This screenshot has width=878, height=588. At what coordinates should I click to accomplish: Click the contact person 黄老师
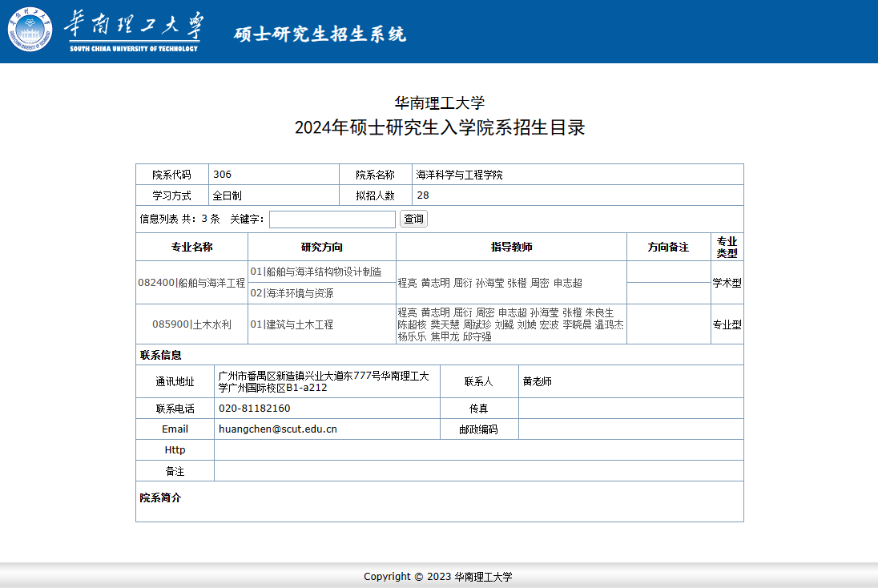[x=537, y=381]
